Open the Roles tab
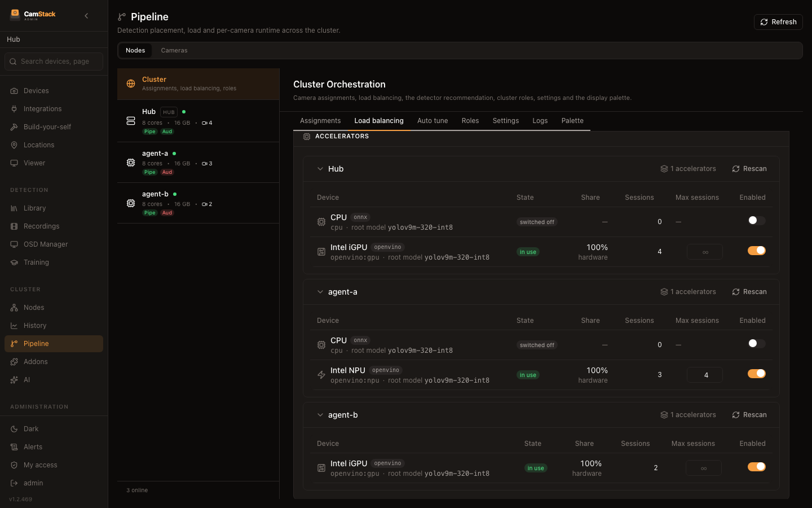Viewport: 812px width, 508px height. pos(470,121)
